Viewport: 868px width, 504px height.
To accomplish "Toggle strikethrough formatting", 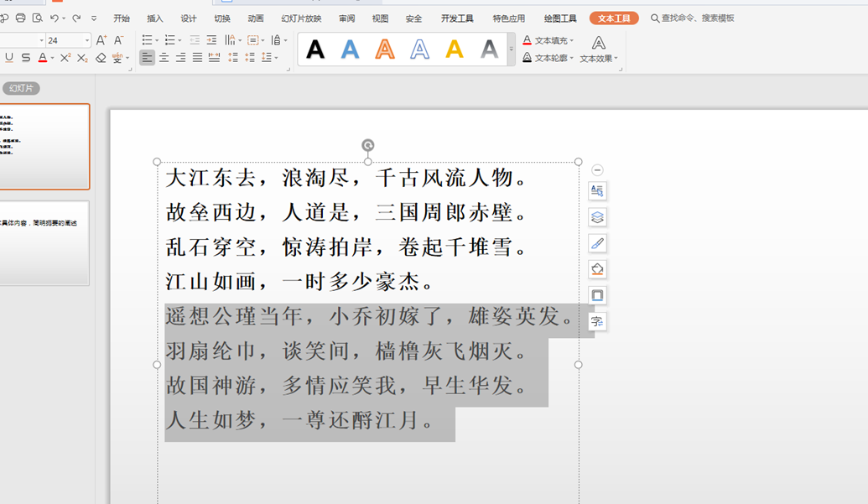I will 25,58.
